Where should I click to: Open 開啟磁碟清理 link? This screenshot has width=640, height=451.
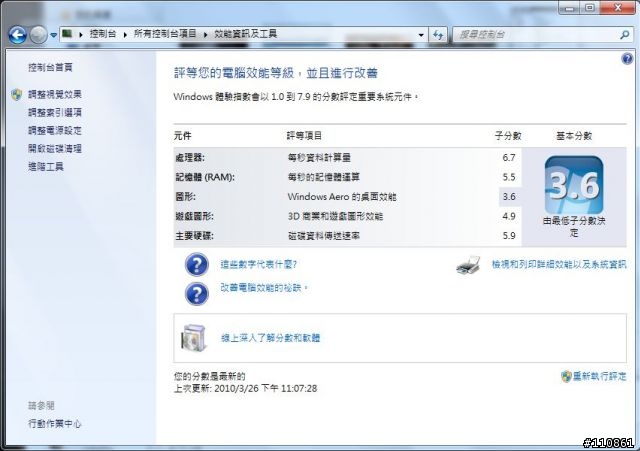tap(55, 149)
